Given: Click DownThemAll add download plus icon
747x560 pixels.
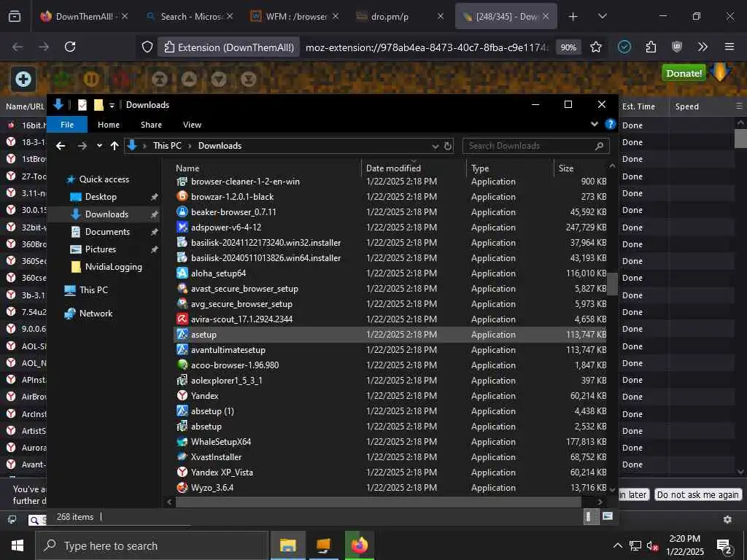Looking at the screenshot, I should 23,79.
